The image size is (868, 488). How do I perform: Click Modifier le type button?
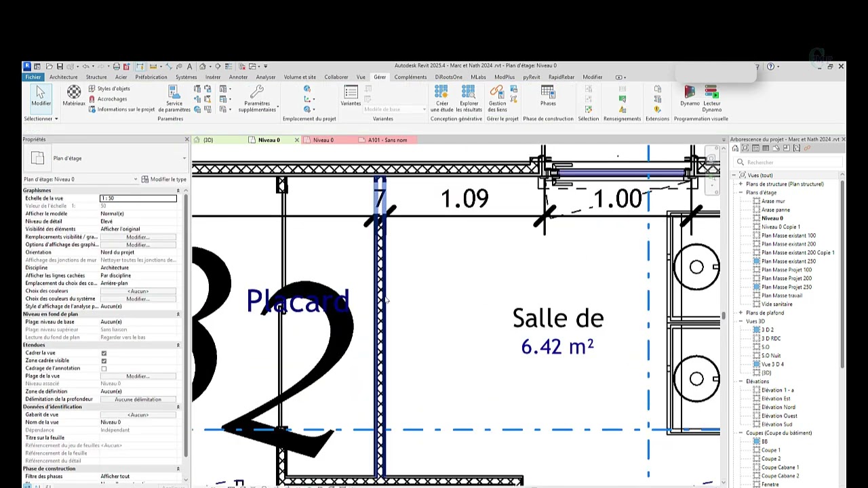click(163, 180)
